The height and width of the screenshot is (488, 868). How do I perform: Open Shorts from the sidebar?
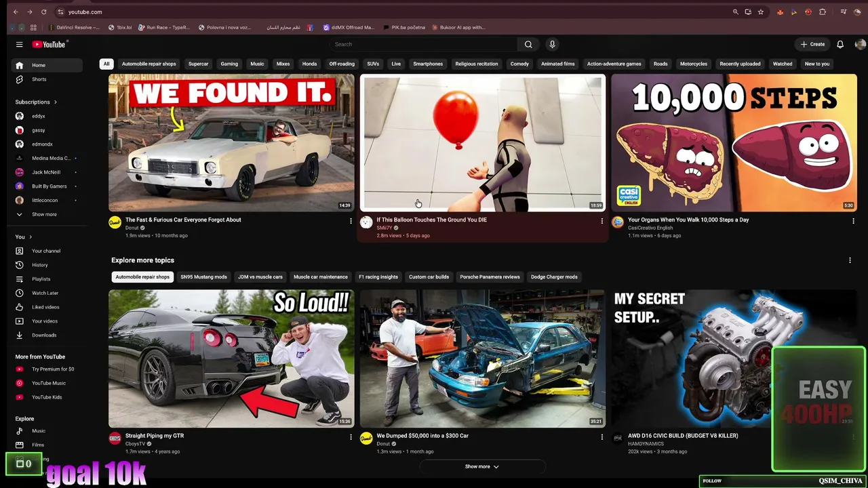pyautogui.click(x=47, y=79)
